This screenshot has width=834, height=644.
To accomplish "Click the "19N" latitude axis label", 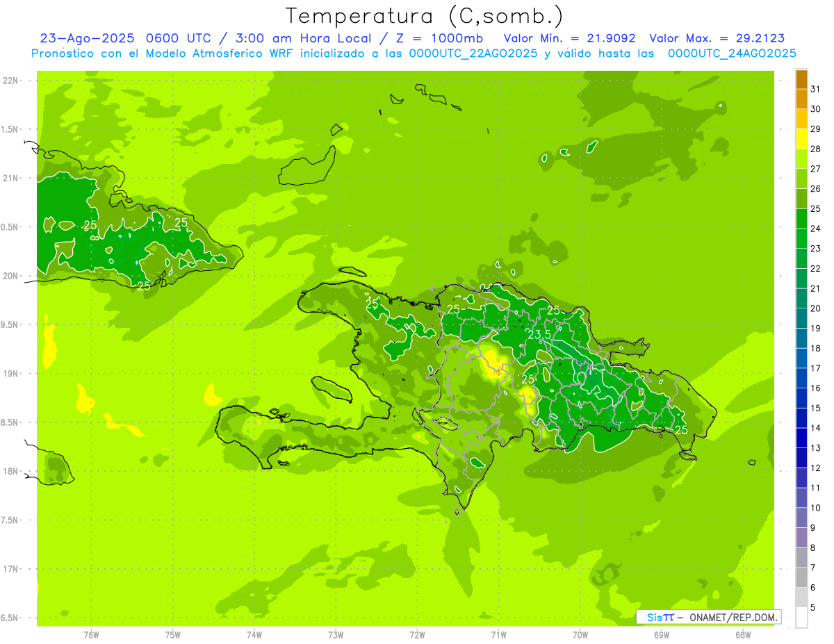I will point(10,374).
